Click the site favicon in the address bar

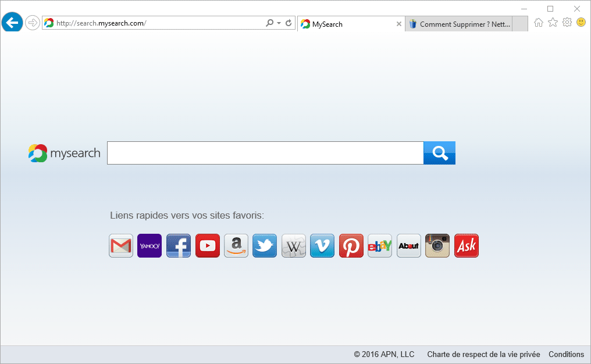[49, 23]
